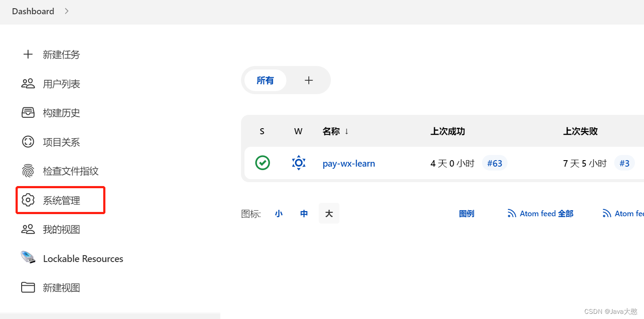
Task: Click the 4 天 0 小时 success time text
Action: point(453,163)
